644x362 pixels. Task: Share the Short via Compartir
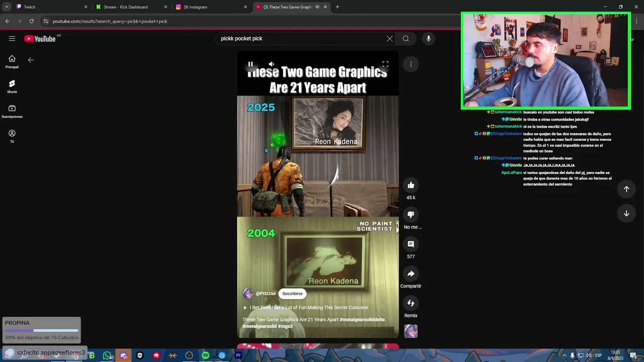pos(411,274)
